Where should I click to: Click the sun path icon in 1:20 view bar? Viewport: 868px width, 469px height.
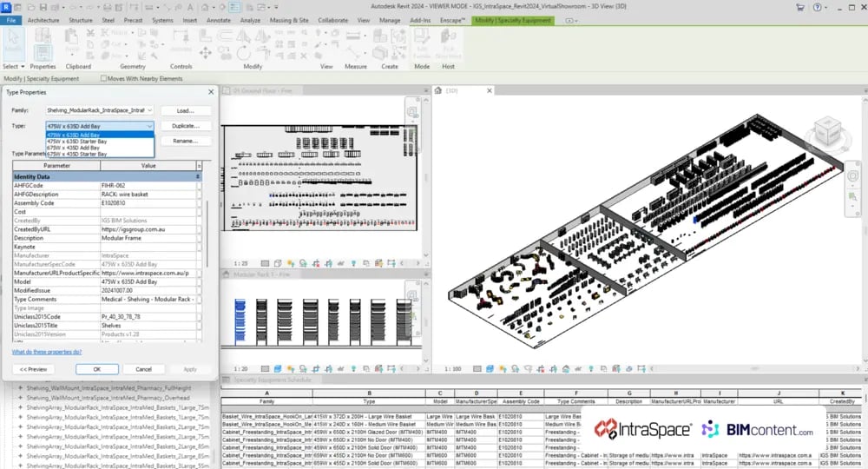click(x=291, y=368)
